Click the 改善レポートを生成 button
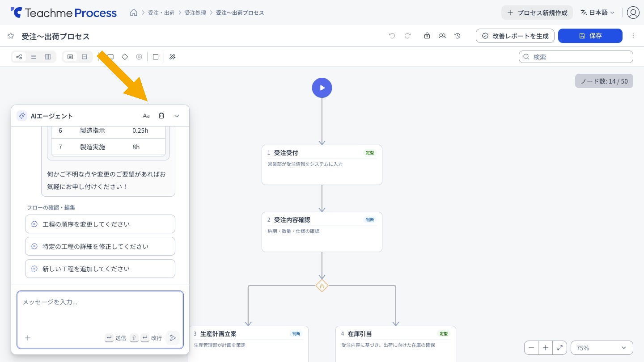The height and width of the screenshot is (362, 644). click(x=515, y=36)
